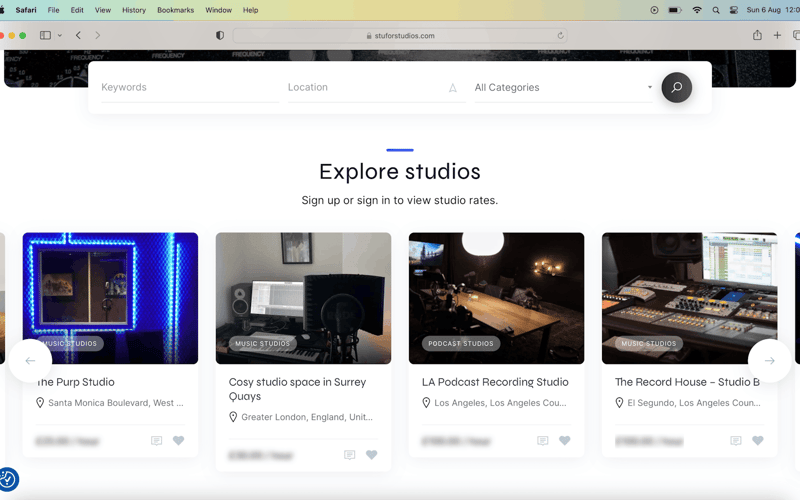The height and width of the screenshot is (500, 800).
Task: Open the Safari app menu
Action: pyautogui.click(x=26, y=10)
